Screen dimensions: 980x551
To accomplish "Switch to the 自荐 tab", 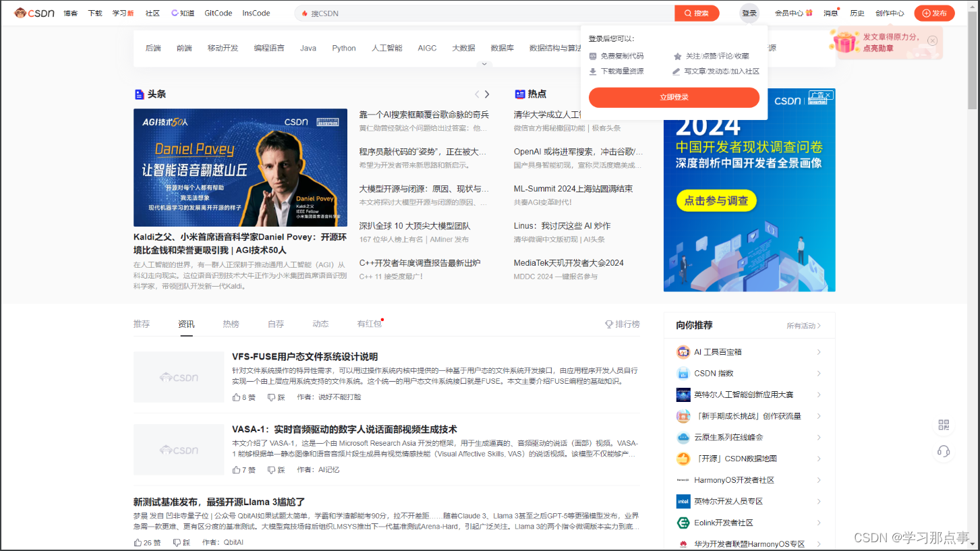I will 276,324.
